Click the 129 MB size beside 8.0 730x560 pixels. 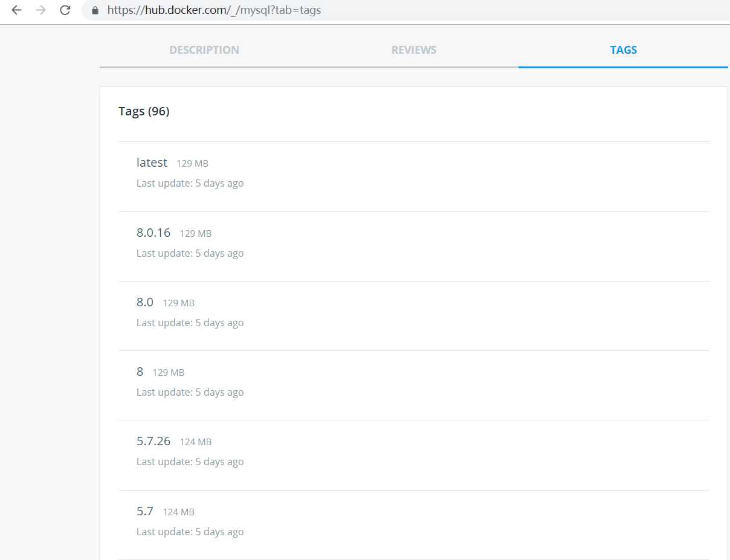178,303
